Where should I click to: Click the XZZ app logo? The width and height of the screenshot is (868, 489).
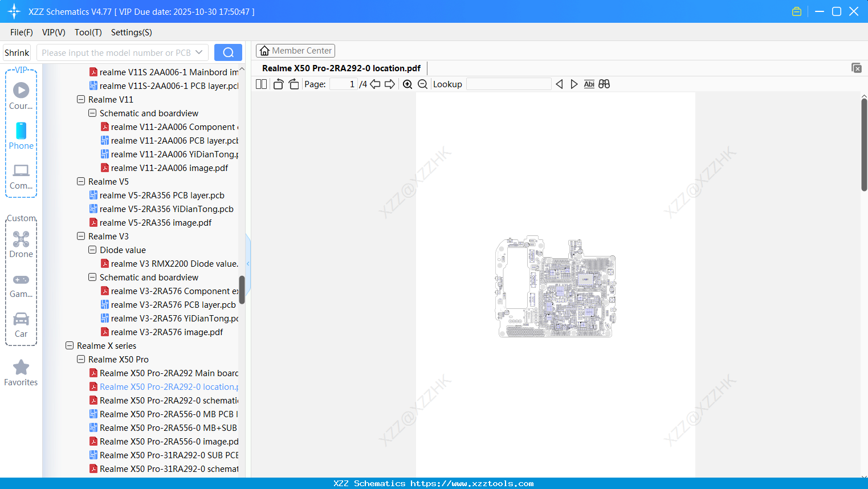(x=14, y=11)
